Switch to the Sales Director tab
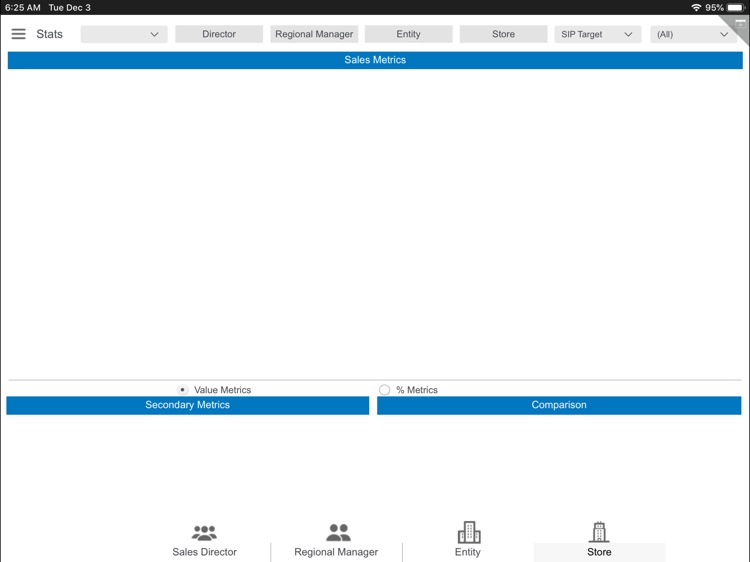The height and width of the screenshot is (562, 750). coord(204,541)
